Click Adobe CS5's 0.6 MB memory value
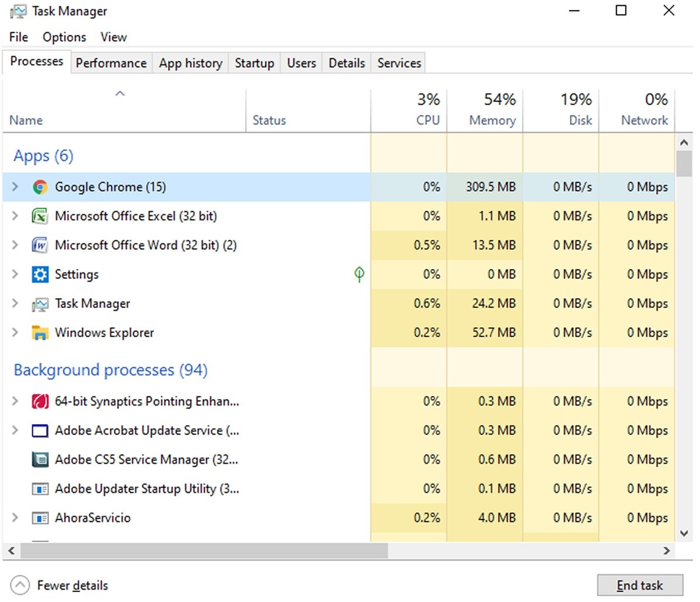Image resolution: width=700 pixels, height=602 pixels. [497, 459]
